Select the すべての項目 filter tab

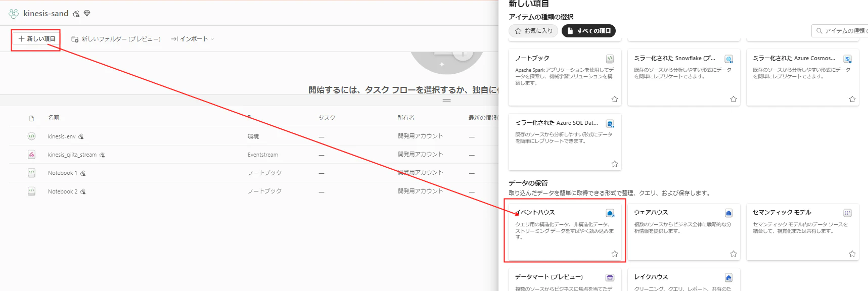[x=588, y=31]
